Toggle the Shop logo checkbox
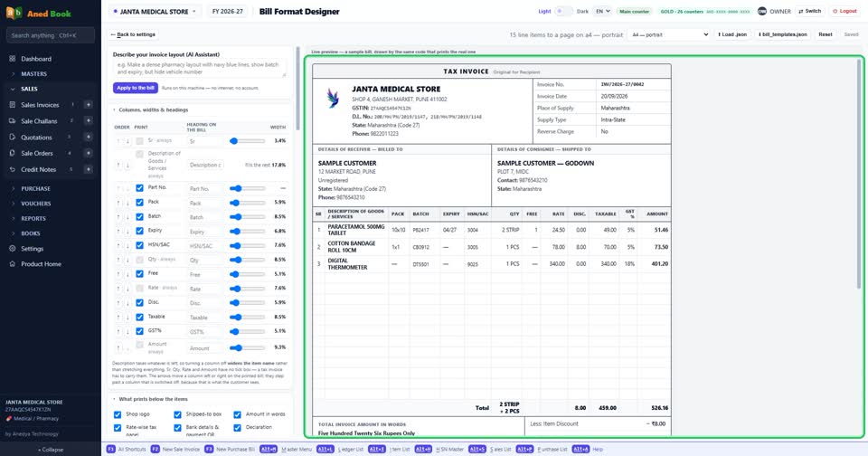The image size is (868, 456). (x=118, y=413)
